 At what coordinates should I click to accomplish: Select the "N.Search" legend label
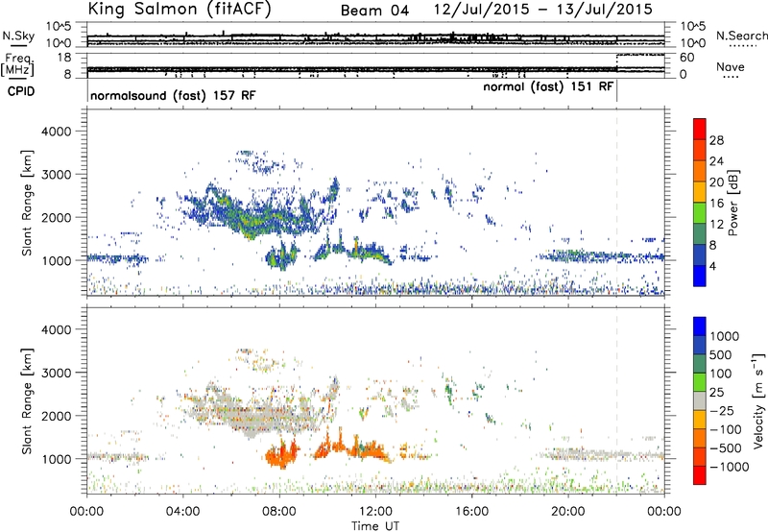[741, 36]
